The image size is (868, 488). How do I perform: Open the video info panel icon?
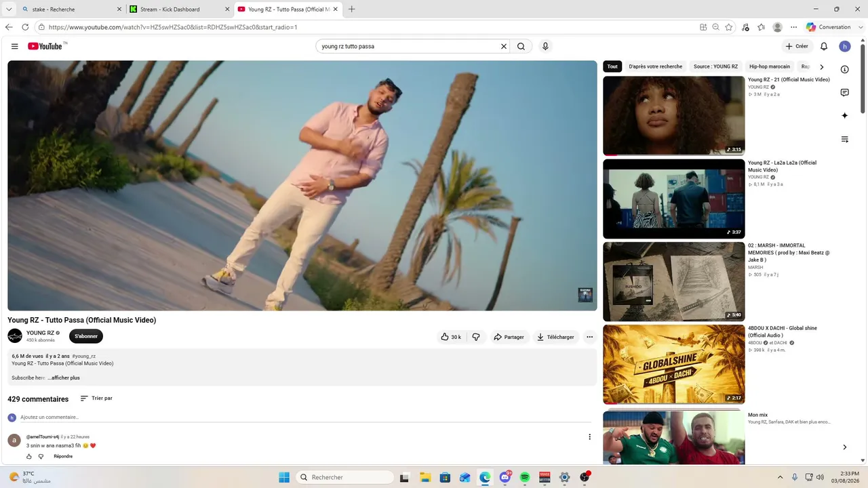[x=844, y=69]
